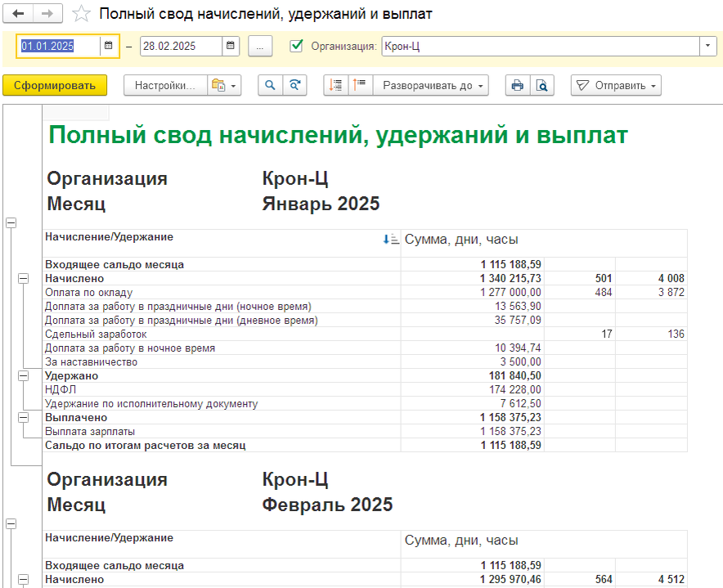Collapse the Удержано group in January
The width and height of the screenshot is (723, 588).
[23, 376]
